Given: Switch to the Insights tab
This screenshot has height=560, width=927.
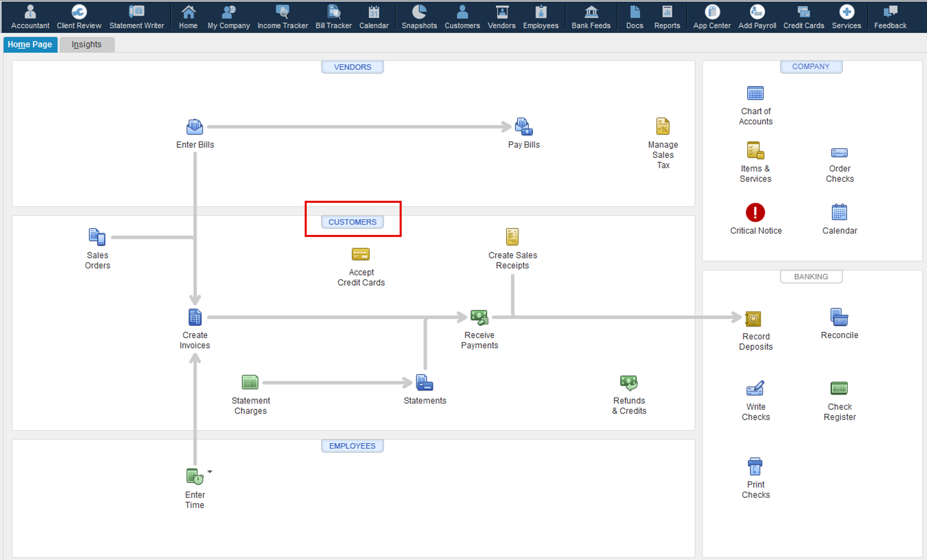Looking at the screenshot, I should pos(86,44).
